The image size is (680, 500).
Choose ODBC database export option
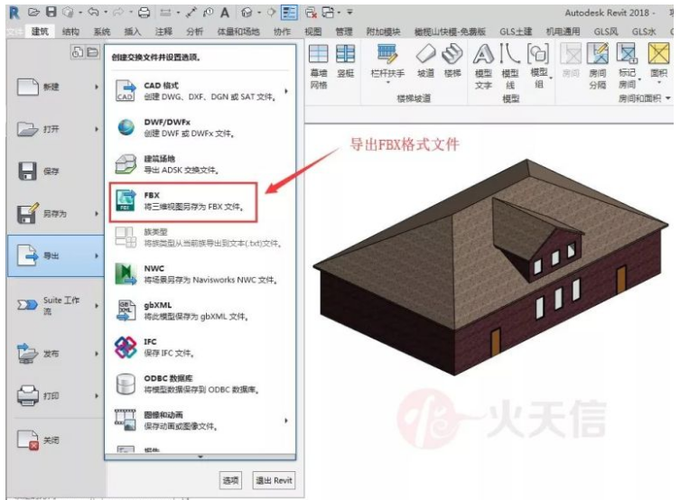pos(200,384)
